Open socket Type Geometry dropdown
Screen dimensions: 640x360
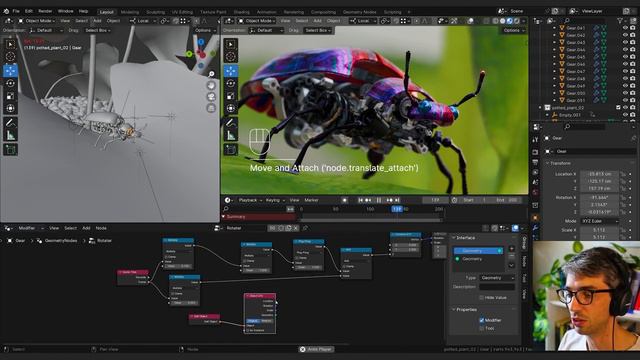coord(497,278)
